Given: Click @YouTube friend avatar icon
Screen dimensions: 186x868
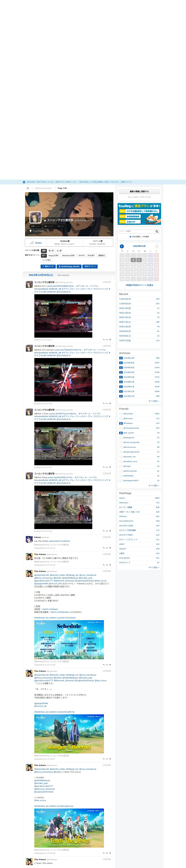Looking at the screenshot, I should click(121, 414).
